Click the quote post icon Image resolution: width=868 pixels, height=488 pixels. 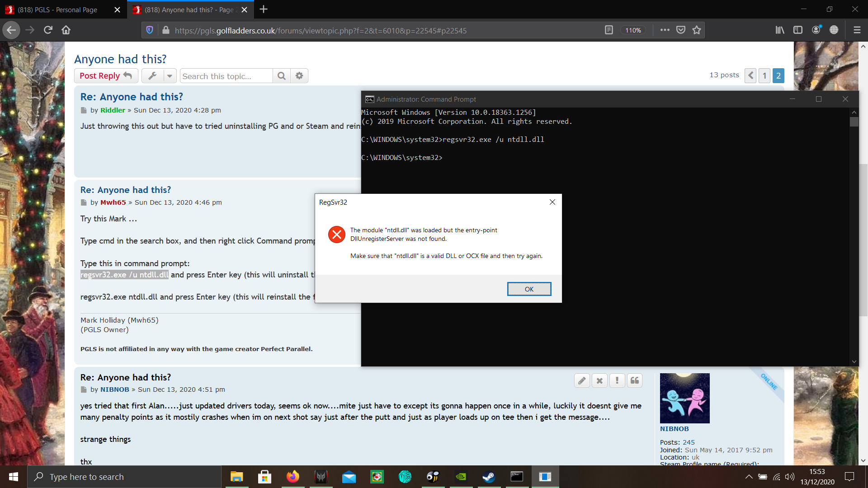pos(635,380)
